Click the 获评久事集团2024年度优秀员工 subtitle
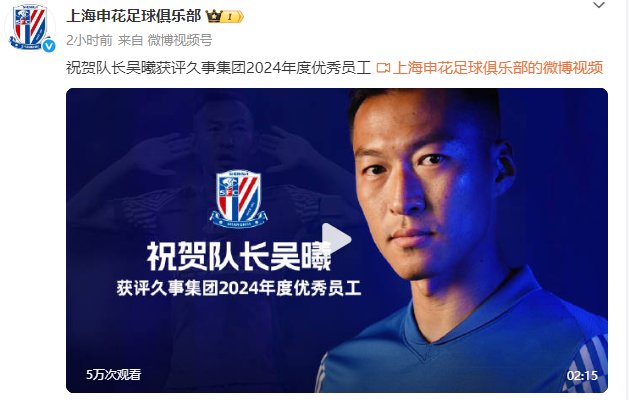The width and height of the screenshot is (629, 400). [239, 288]
